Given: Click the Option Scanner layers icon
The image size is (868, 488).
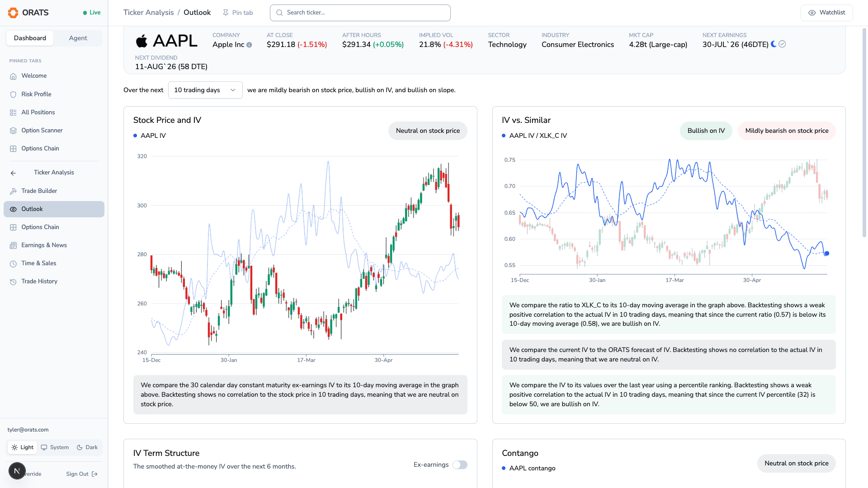Looking at the screenshot, I should [13, 131].
